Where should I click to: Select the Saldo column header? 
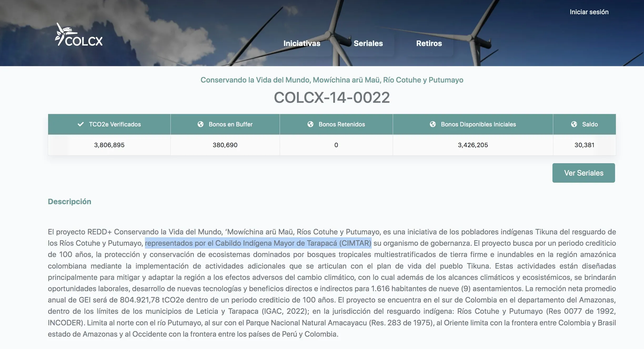[x=584, y=124]
